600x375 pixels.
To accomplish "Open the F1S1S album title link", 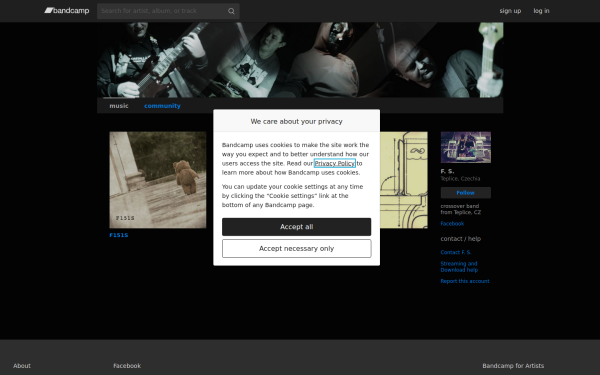I will point(119,235).
